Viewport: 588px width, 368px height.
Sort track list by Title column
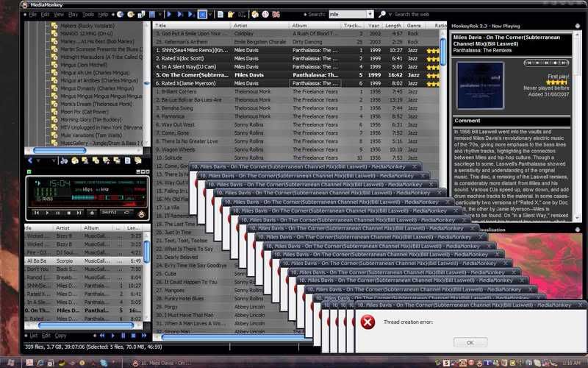point(192,26)
